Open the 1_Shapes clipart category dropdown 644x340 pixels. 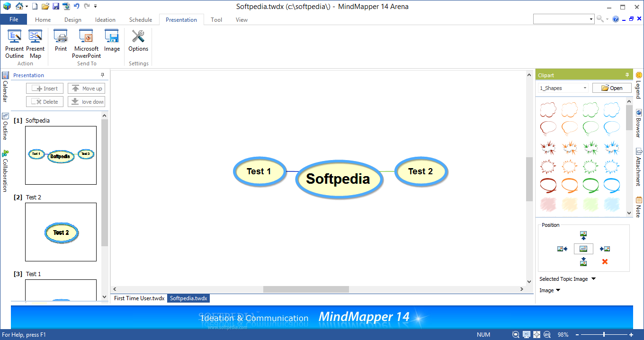(x=585, y=88)
